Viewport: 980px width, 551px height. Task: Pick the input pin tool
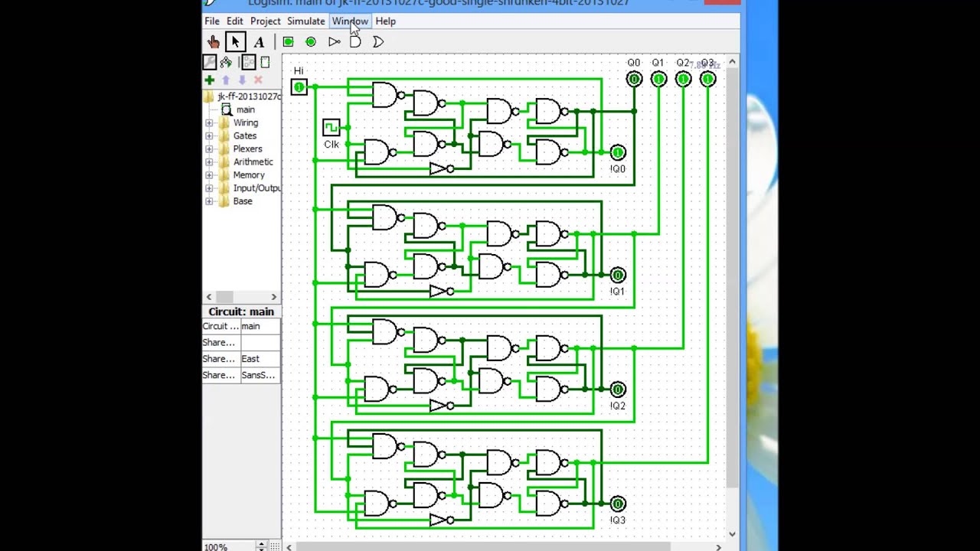[288, 42]
